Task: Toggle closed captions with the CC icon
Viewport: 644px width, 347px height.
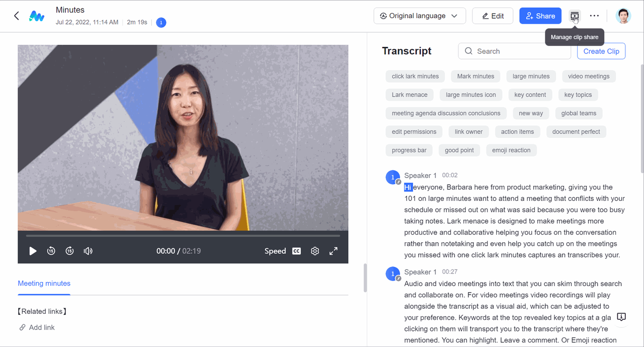Action: (296, 250)
